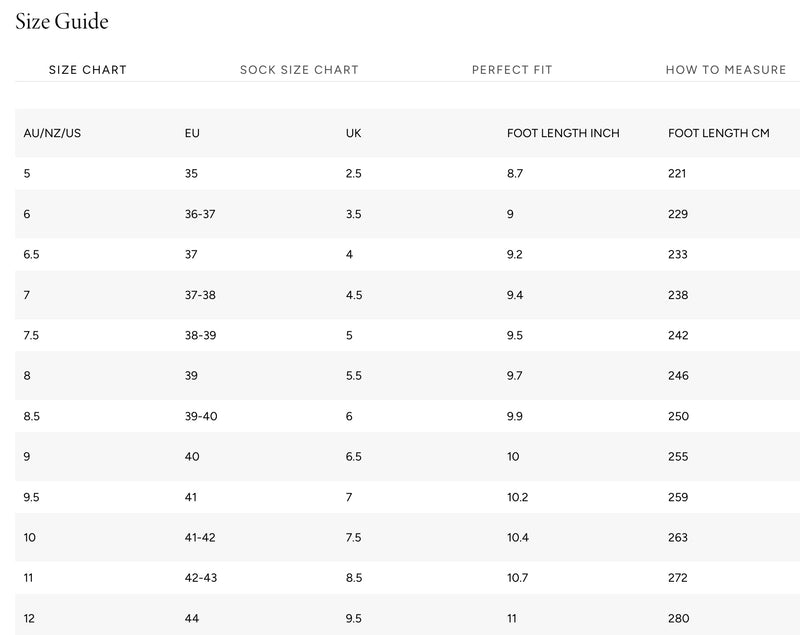This screenshot has height=635, width=800.
Task: Switch to the Sock Size Chart tab
Action: tap(299, 70)
